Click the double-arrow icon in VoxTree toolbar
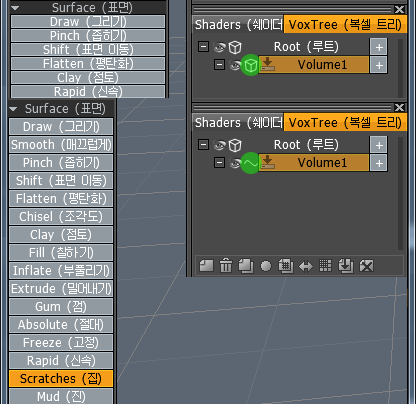The width and height of the screenshot is (416, 404). [306, 266]
